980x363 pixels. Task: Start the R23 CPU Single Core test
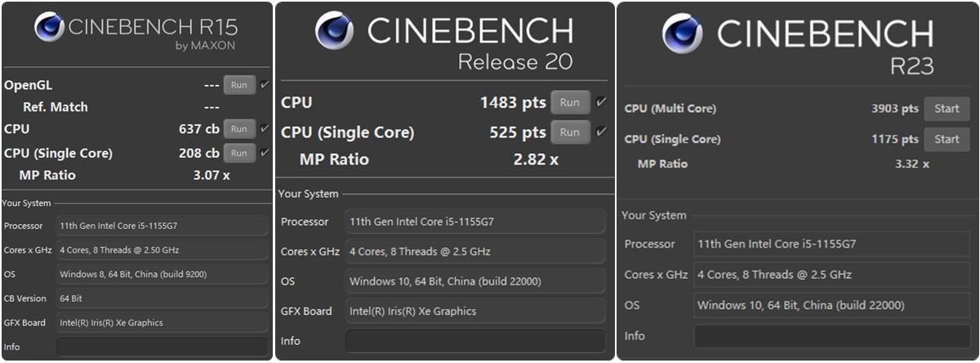947,139
